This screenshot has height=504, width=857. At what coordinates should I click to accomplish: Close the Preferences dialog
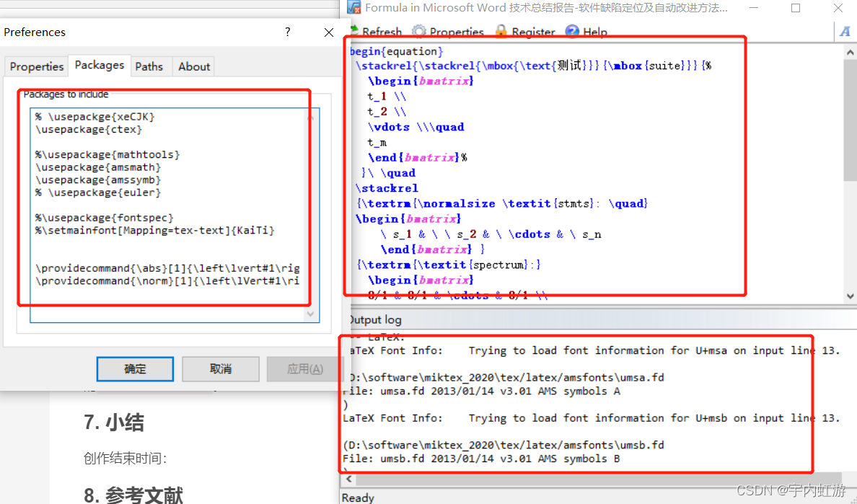[328, 32]
